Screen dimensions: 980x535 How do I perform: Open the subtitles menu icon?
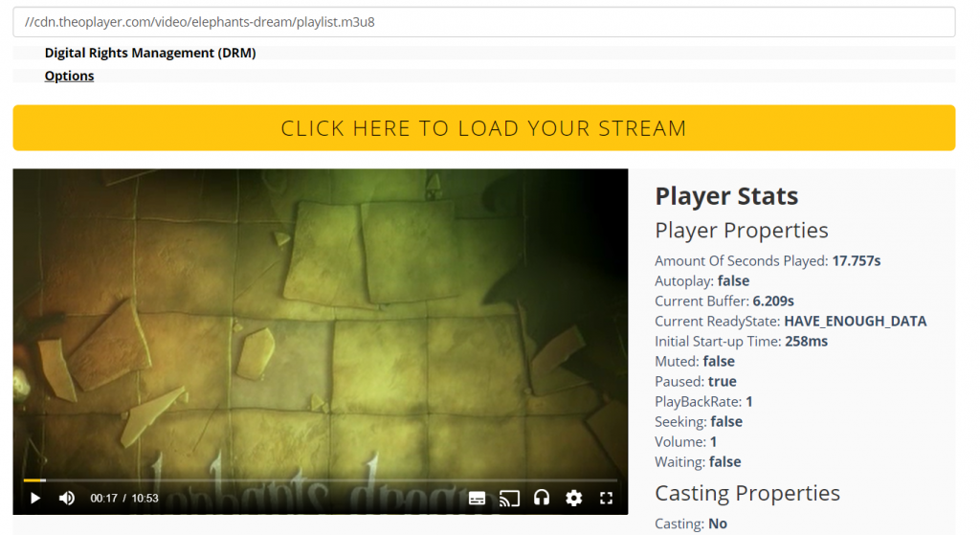click(477, 498)
